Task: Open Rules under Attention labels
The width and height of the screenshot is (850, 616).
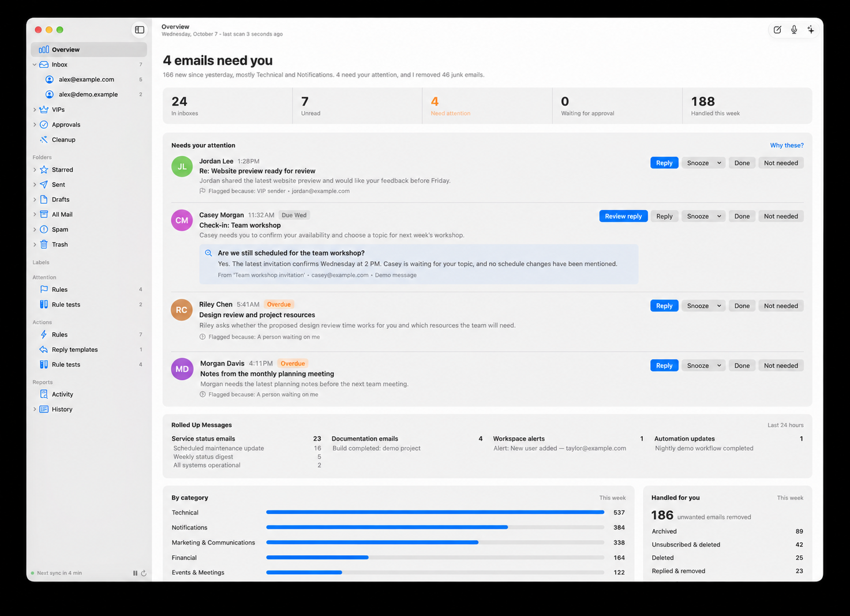Action: [x=88, y=290]
